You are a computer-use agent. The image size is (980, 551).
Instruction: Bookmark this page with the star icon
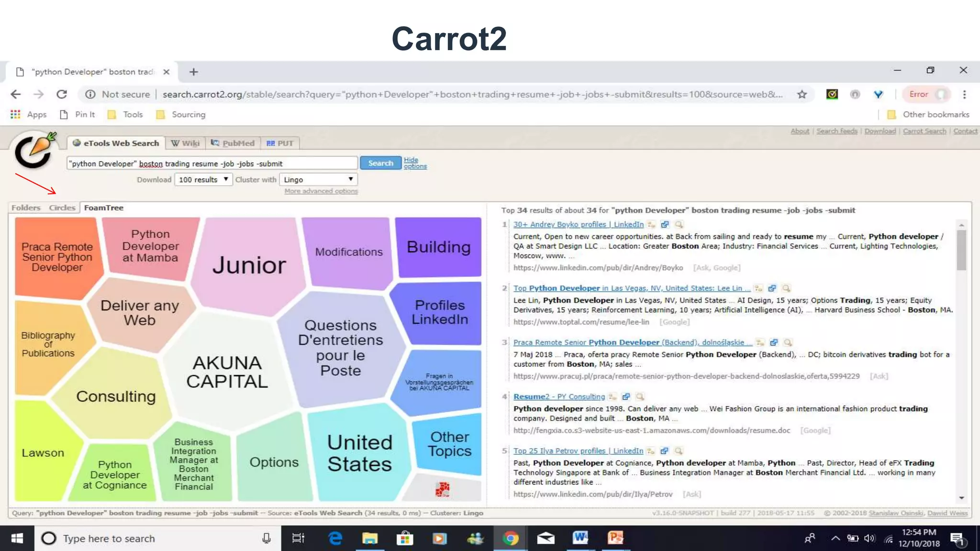coord(802,94)
